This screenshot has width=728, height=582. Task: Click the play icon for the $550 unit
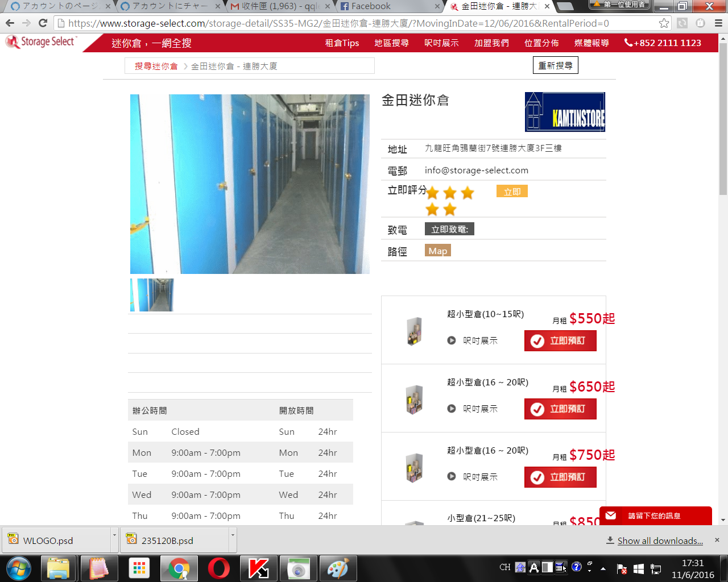click(x=452, y=340)
